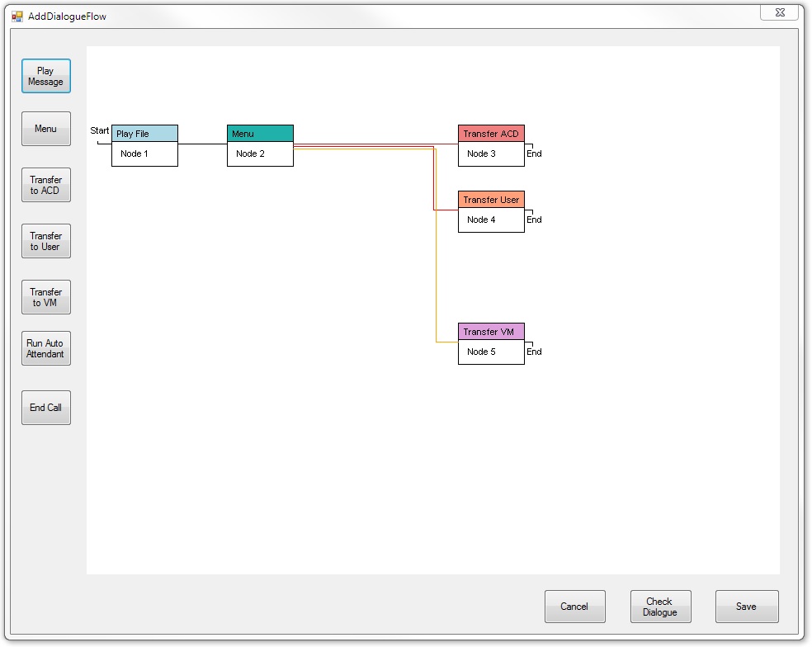Select the Transfer VM node header
Screen dimensions: 812x647
pyautogui.click(x=491, y=332)
